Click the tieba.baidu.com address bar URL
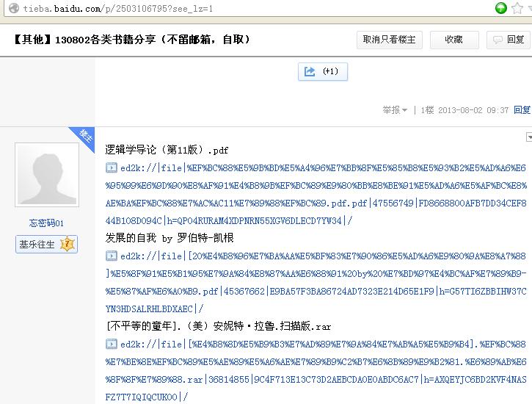Image resolution: width=532 pixels, height=404 pixels. click(x=117, y=9)
